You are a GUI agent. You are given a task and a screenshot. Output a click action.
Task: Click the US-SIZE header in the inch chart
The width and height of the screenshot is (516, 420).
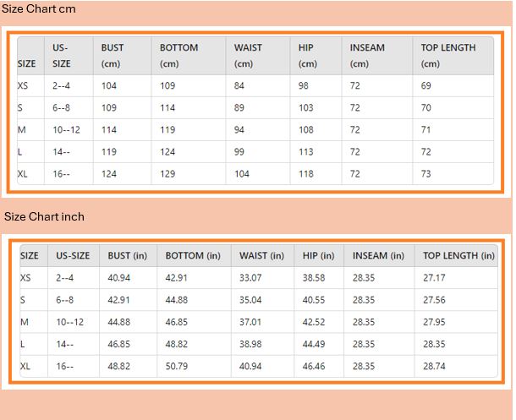click(73, 255)
